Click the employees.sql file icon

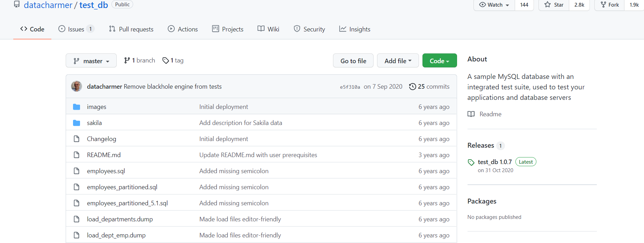77,171
